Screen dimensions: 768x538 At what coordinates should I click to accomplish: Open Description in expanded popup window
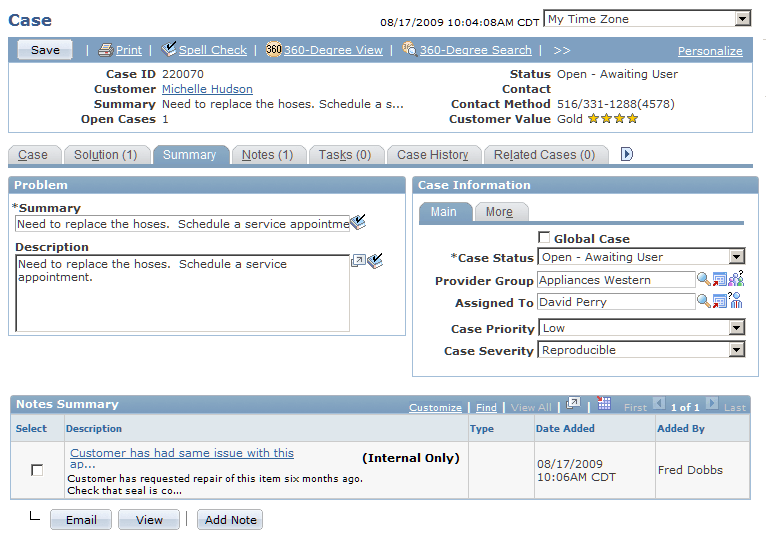point(358,261)
